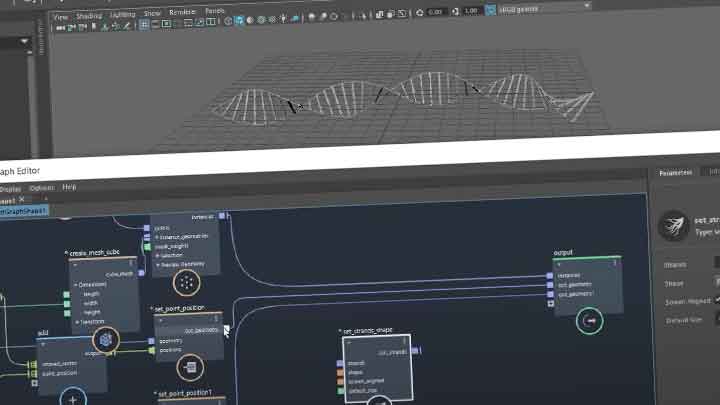Close the graph tab with the X
The image size is (720, 405).
[22, 199]
